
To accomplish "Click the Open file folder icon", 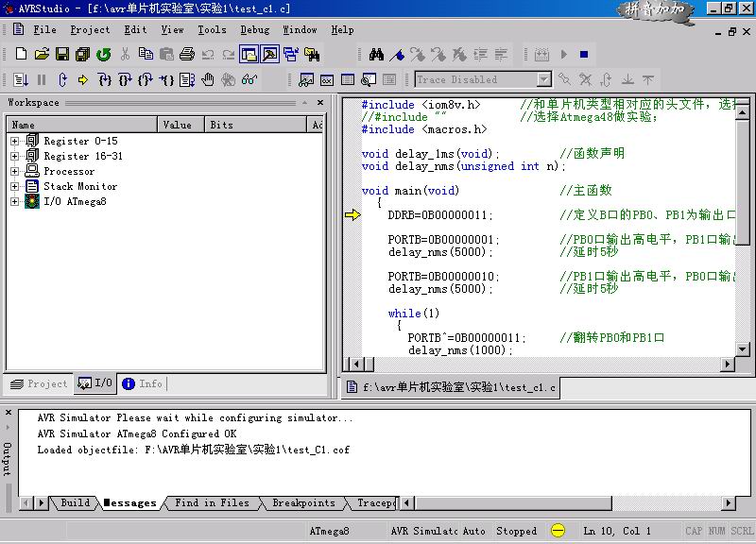I will (x=42, y=55).
